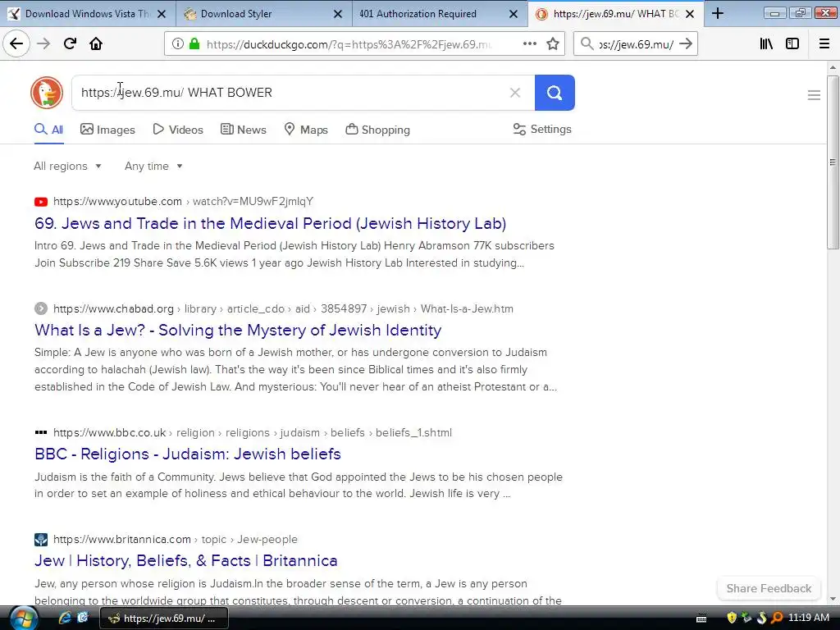Bookmark this page with the star icon
This screenshot has height=630, width=840.
[553, 44]
